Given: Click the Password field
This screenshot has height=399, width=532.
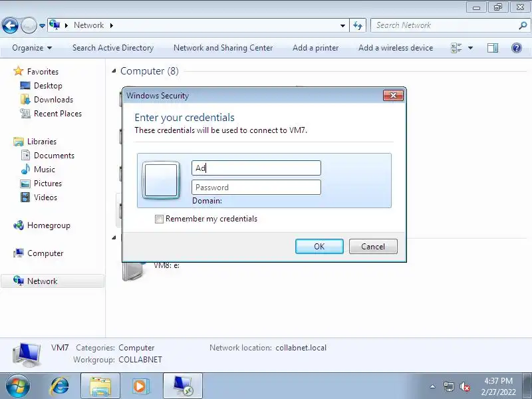Looking at the screenshot, I should [256, 188].
